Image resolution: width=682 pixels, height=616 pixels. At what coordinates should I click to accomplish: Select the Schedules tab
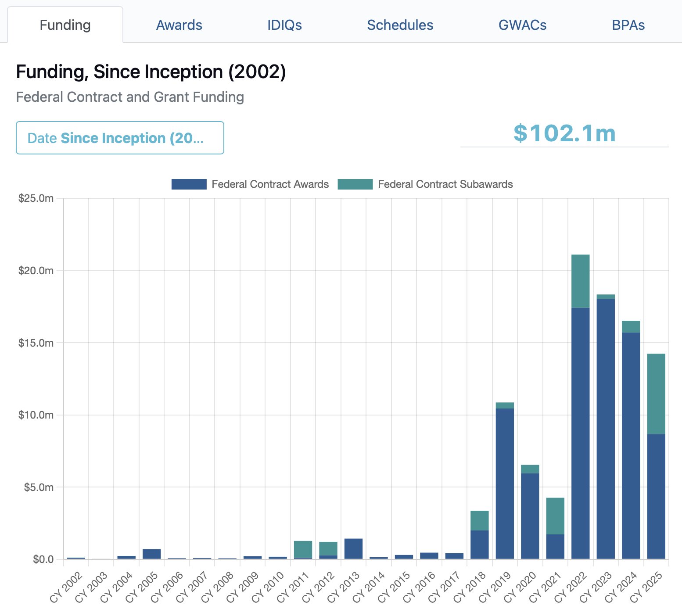coord(400,25)
